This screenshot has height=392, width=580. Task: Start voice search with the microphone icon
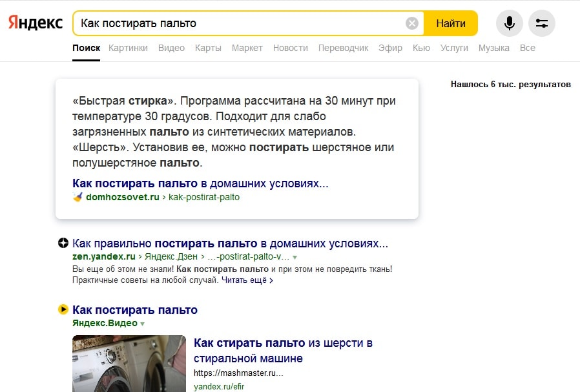tap(510, 23)
